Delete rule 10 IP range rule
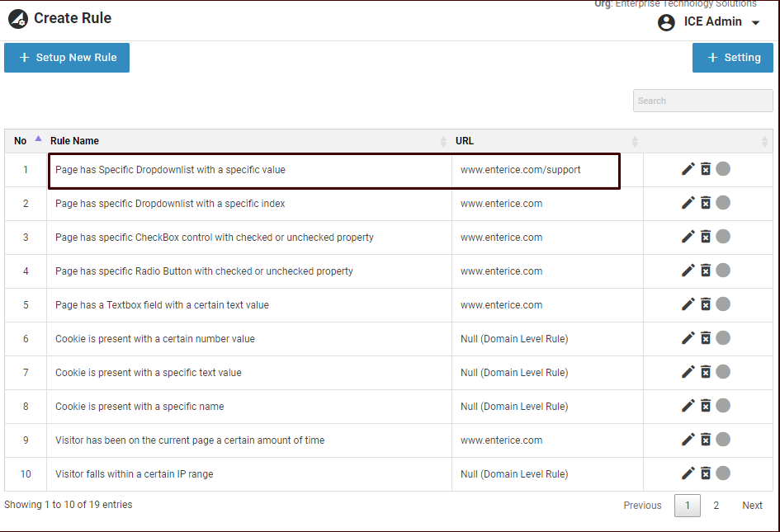The image size is (780, 532). (x=706, y=473)
